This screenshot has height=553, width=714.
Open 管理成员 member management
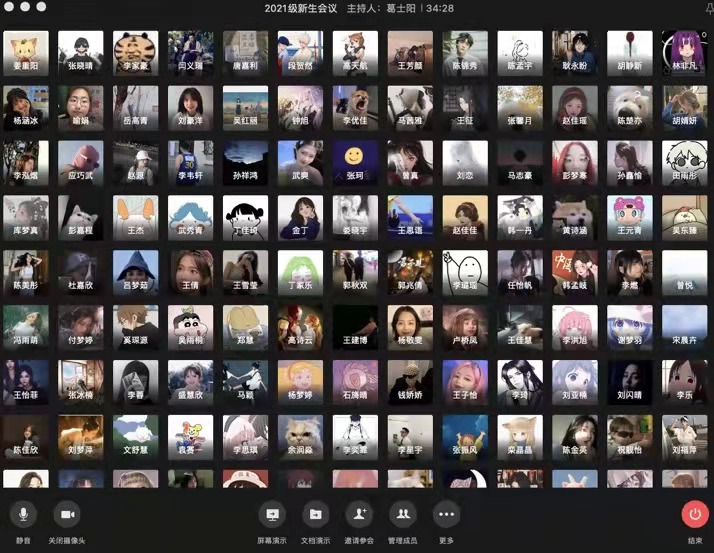[402, 514]
